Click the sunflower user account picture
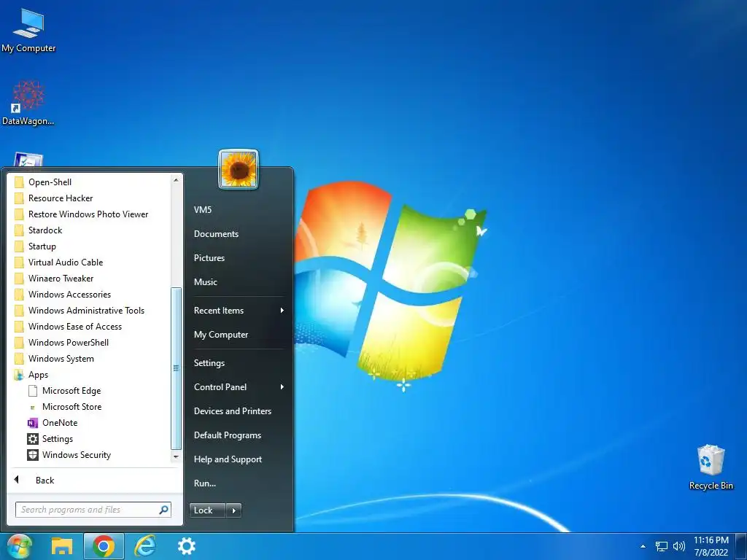The width and height of the screenshot is (747, 560). pyautogui.click(x=239, y=169)
